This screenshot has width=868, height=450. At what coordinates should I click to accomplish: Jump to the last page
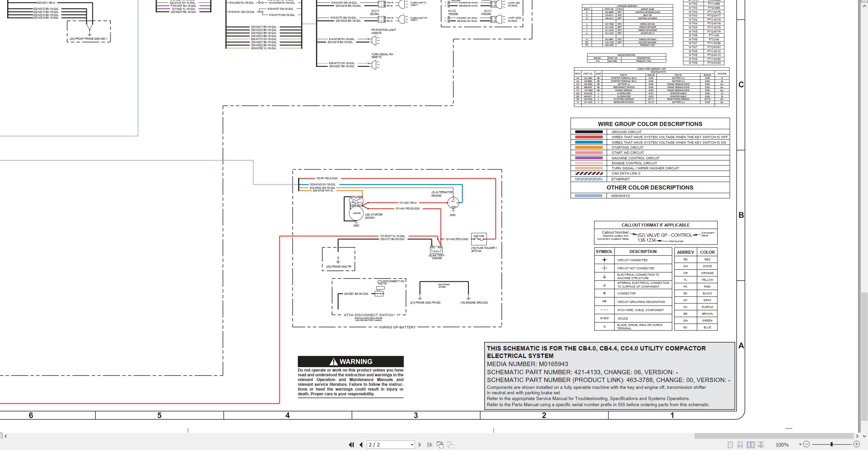pos(430,445)
